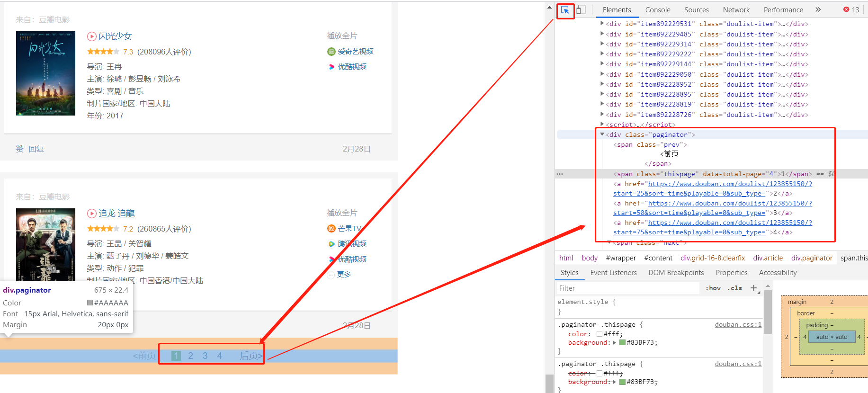Select the Properties sub-tab

point(732,273)
